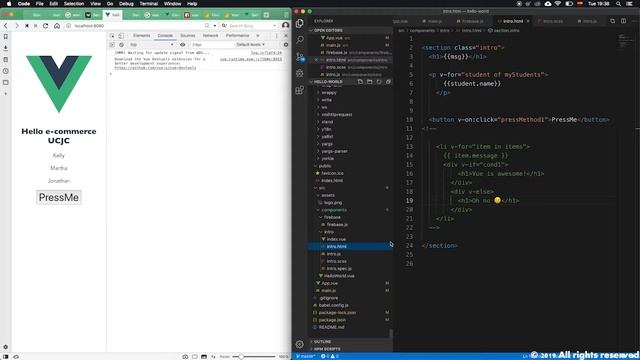Open the Terminal menu in macOS menu bar
The width and height of the screenshot is (640, 360).
pos(149,4)
